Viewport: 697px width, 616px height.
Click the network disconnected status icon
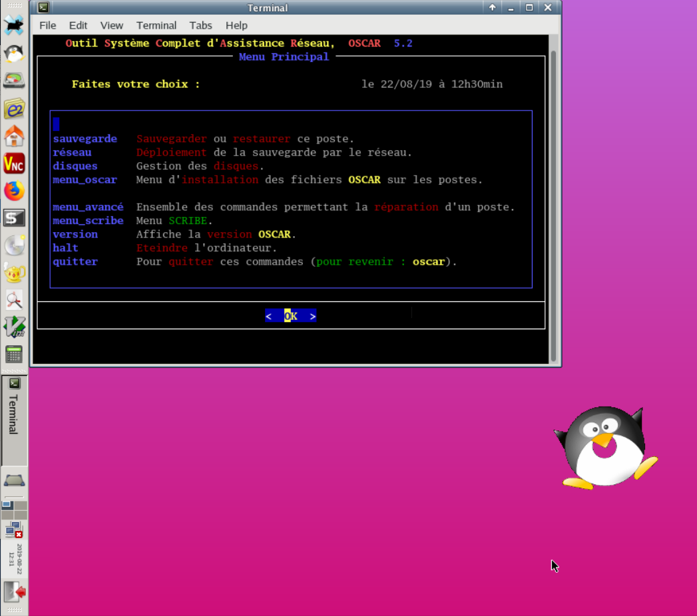(14, 530)
